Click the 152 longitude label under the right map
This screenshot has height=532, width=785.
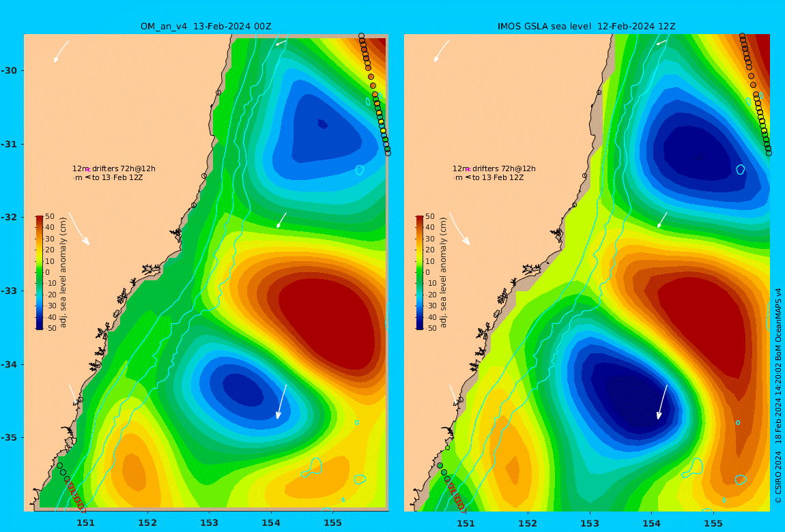point(528,523)
